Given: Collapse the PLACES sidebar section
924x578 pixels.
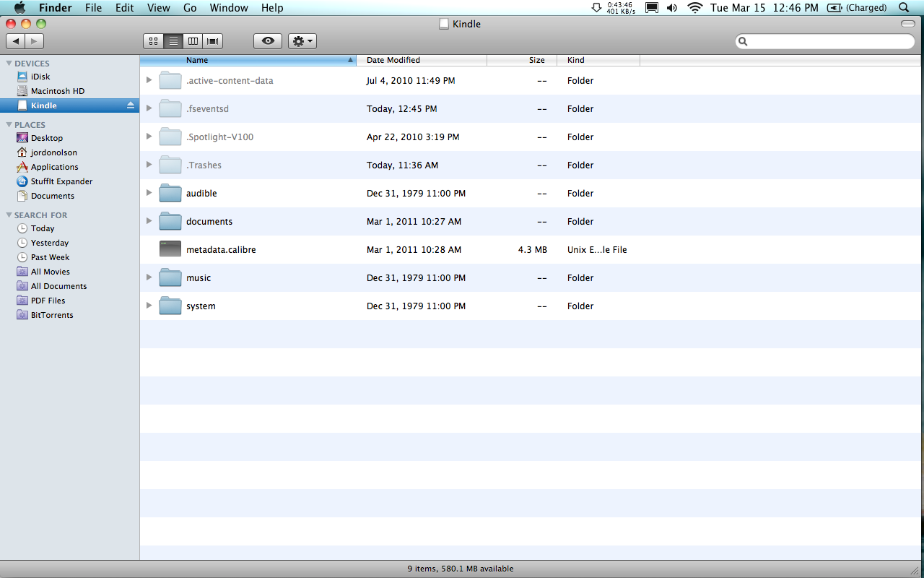Looking at the screenshot, I should [x=9, y=125].
